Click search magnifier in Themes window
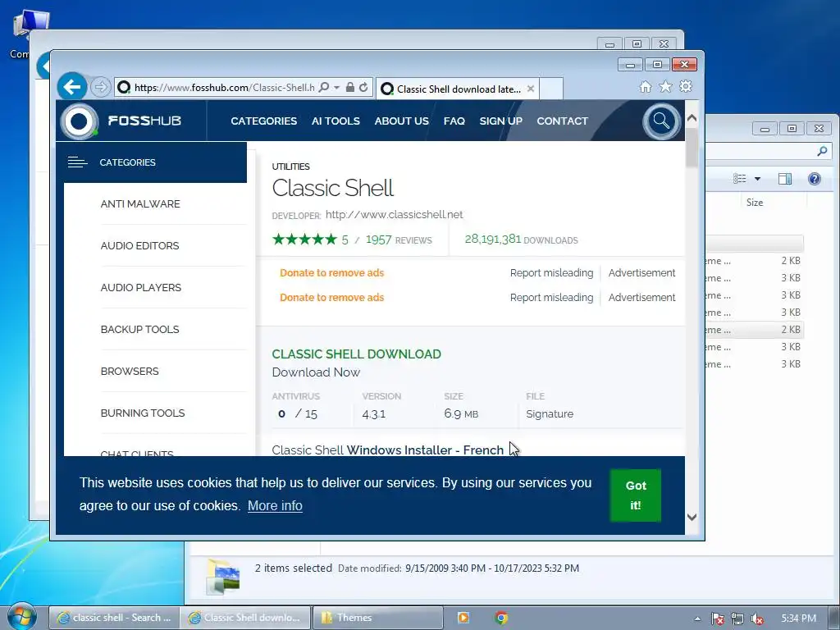The height and width of the screenshot is (630, 840). point(822,152)
